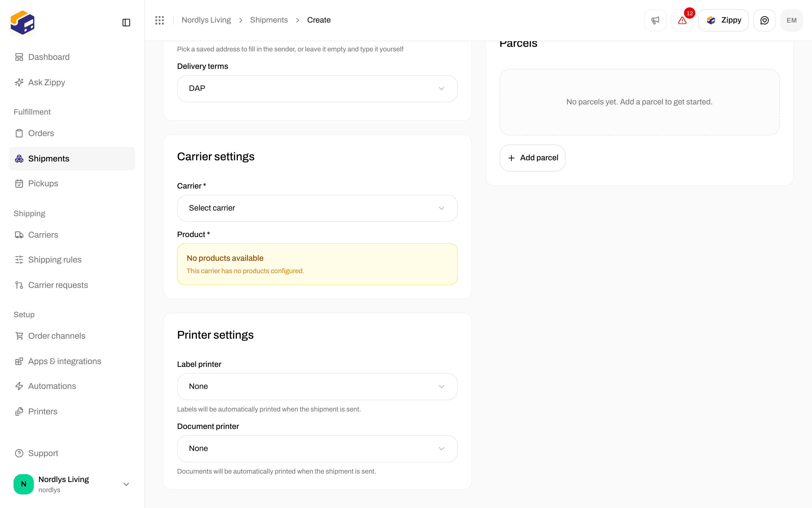
Task: Open announcements megaphone icon
Action: pyautogui.click(x=655, y=21)
